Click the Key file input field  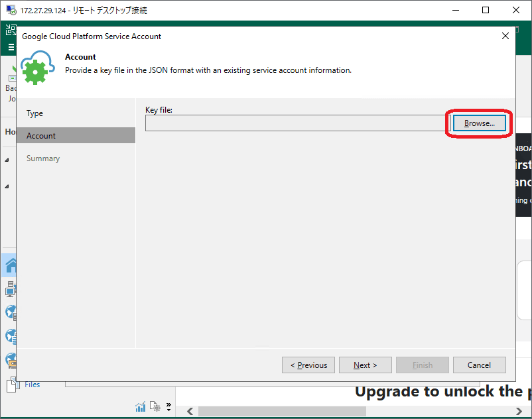pyautogui.click(x=298, y=123)
